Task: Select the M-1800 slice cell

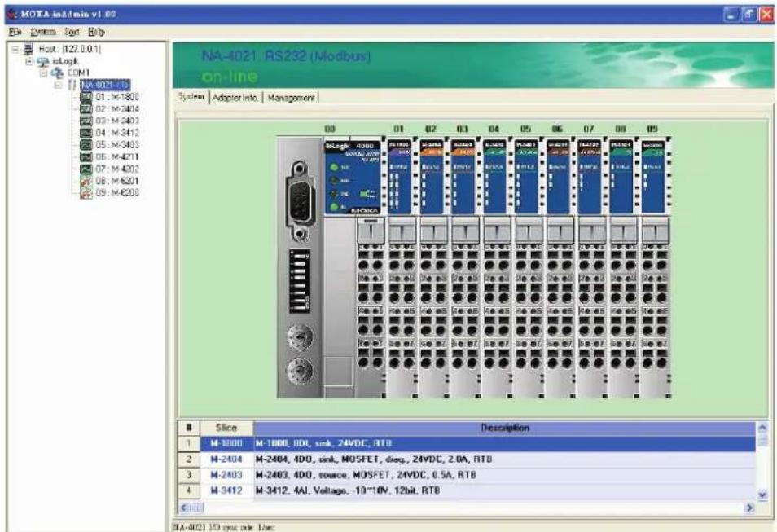Action: 226,443
